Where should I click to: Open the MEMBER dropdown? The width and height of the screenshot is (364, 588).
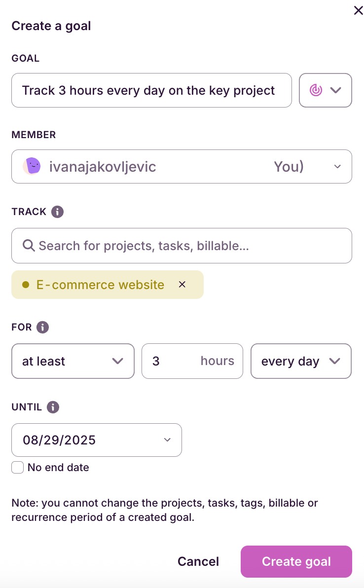click(337, 166)
